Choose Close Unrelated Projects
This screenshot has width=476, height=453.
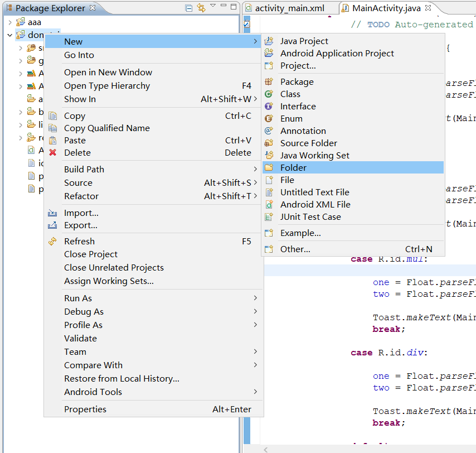click(x=154, y=268)
